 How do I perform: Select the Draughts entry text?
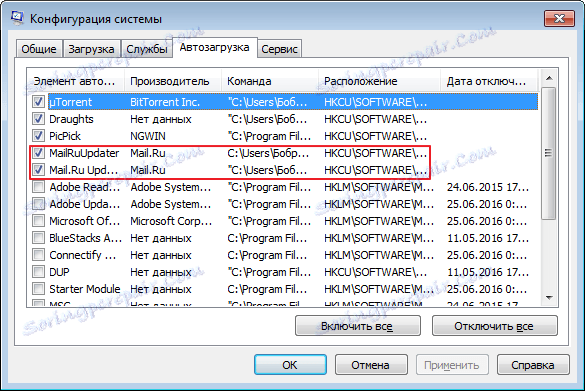point(71,119)
